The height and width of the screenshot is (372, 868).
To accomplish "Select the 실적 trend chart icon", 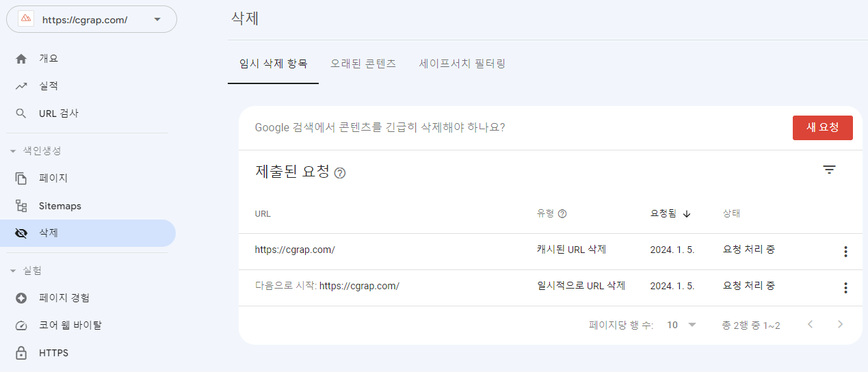I will point(21,86).
